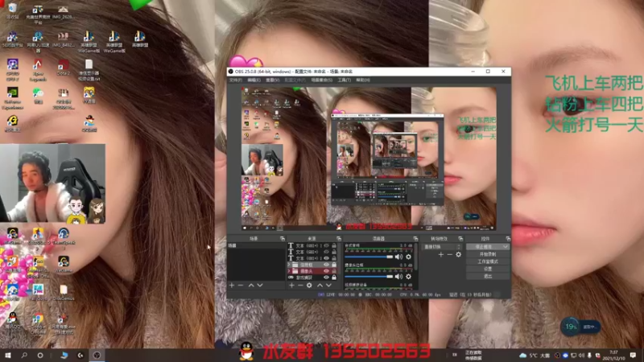Remove the selected source with minus icon
This screenshot has height=362, width=644.
(x=300, y=286)
